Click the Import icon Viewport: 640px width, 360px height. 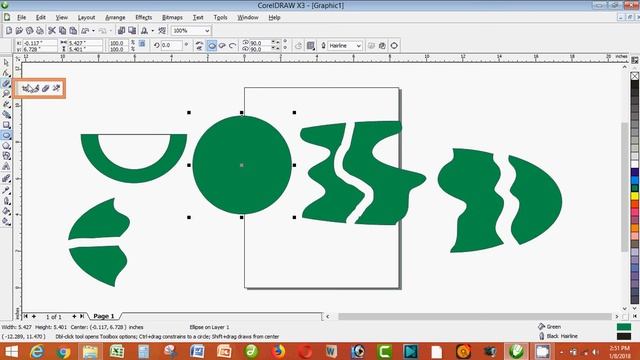(x=122, y=31)
